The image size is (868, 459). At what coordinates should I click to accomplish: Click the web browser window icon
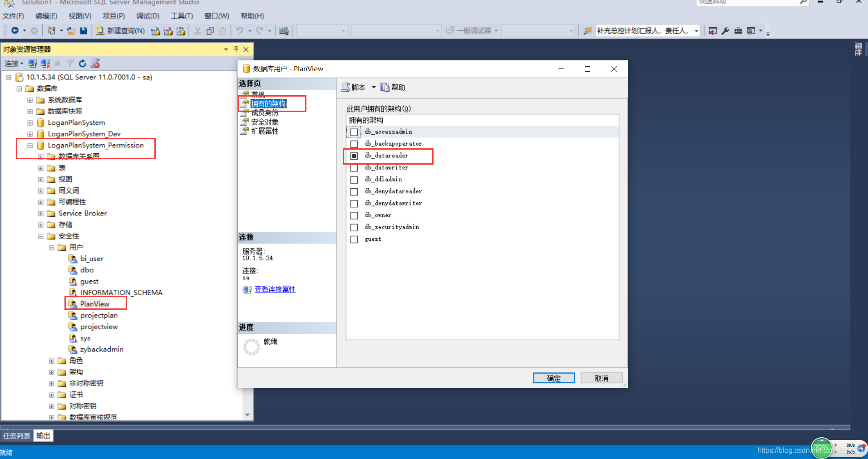(751, 30)
